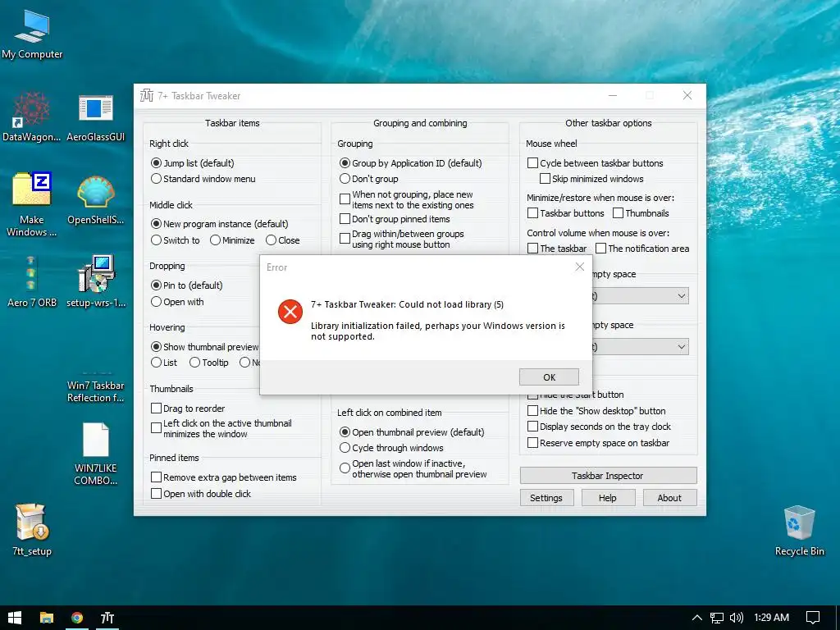Close the Error dialog with X
This screenshot has width=840, height=630.
pos(580,267)
